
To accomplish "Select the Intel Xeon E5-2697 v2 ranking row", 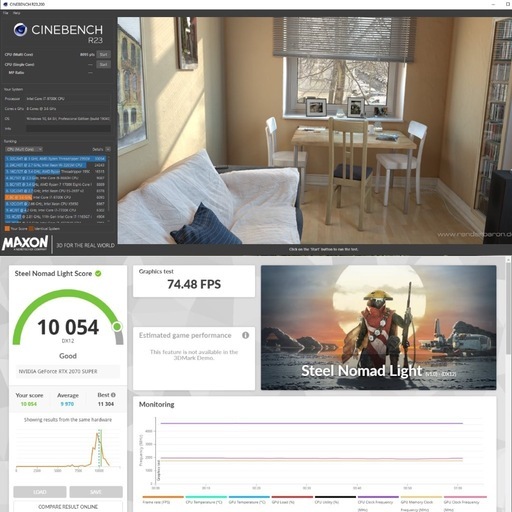I will coord(55,191).
